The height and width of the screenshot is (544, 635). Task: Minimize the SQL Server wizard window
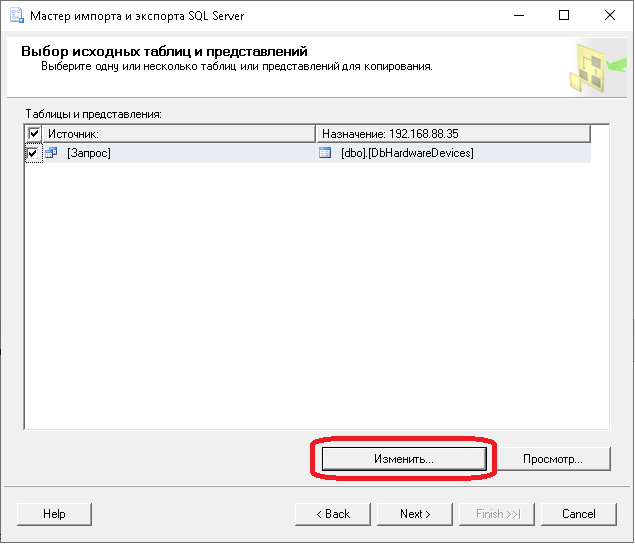pyautogui.click(x=519, y=16)
